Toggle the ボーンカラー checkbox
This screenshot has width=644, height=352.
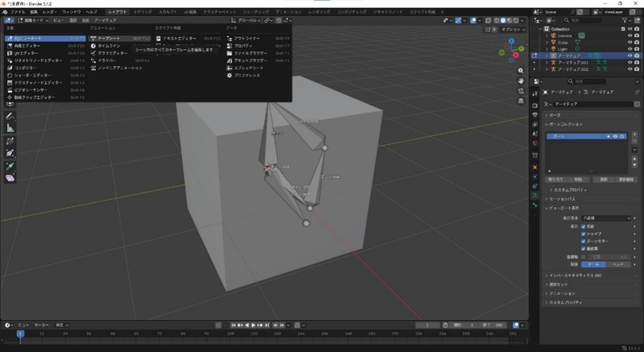(x=583, y=241)
